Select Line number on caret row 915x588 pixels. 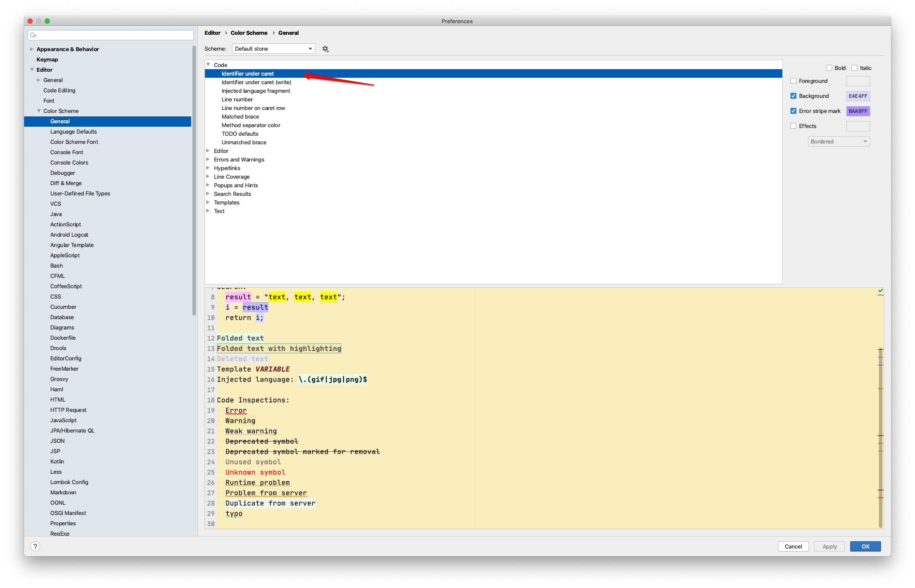253,108
